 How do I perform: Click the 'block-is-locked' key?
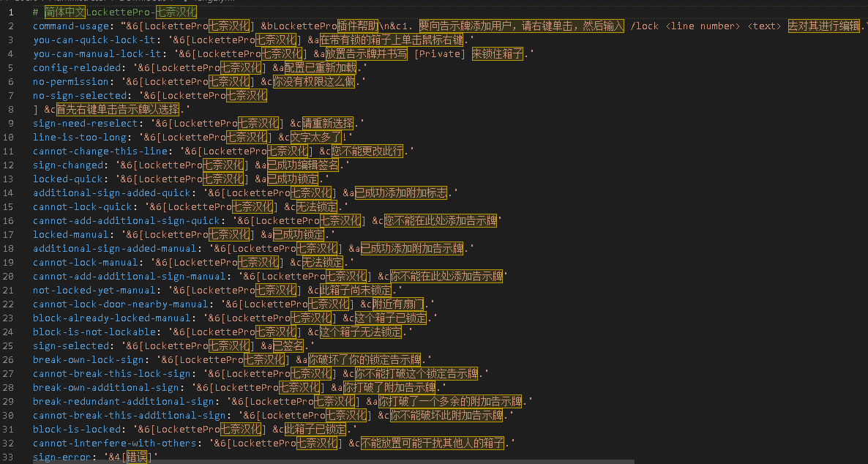point(76,429)
